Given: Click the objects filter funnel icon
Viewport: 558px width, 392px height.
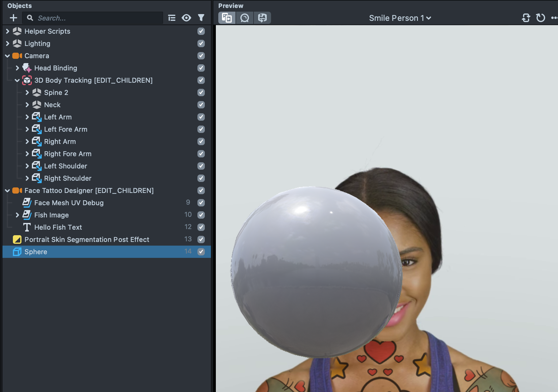Looking at the screenshot, I should tap(201, 18).
